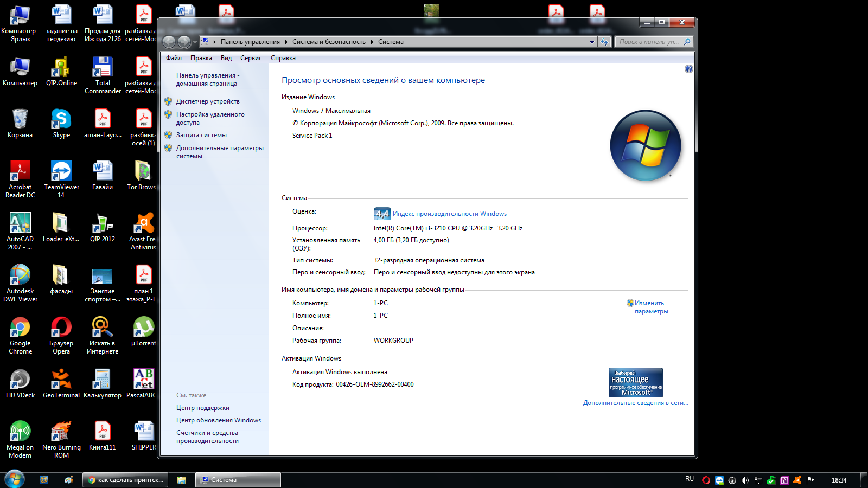868x488 pixels.
Task: Open PascalABC desktop icon
Action: tap(142, 384)
